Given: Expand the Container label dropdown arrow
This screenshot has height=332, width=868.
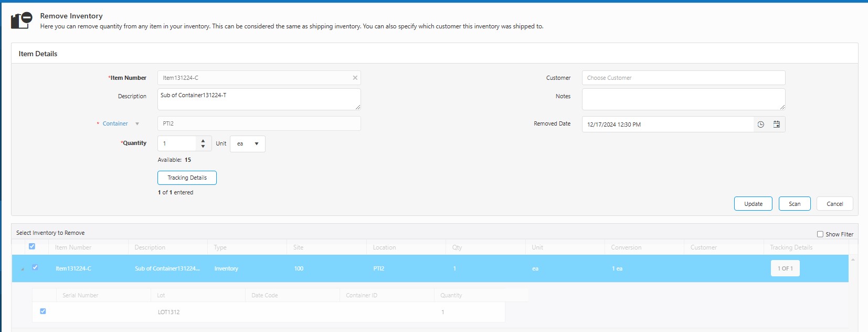Looking at the screenshot, I should click(x=137, y=124).
